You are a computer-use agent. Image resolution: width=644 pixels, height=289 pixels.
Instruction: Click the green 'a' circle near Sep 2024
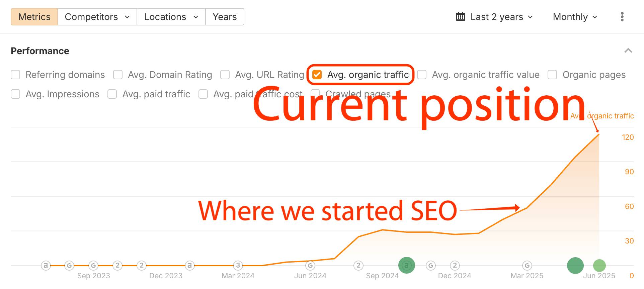pos(406,265)
